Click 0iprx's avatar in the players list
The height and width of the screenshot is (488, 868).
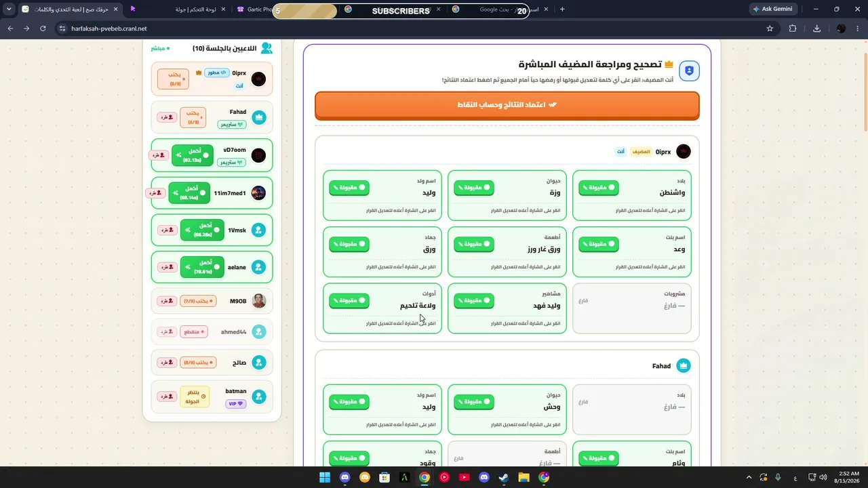click(x=258, y=79)
